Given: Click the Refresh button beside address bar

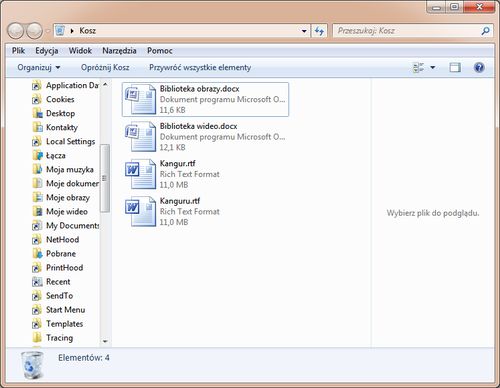Looking at the screenshot, I should (x=319, y=31).
